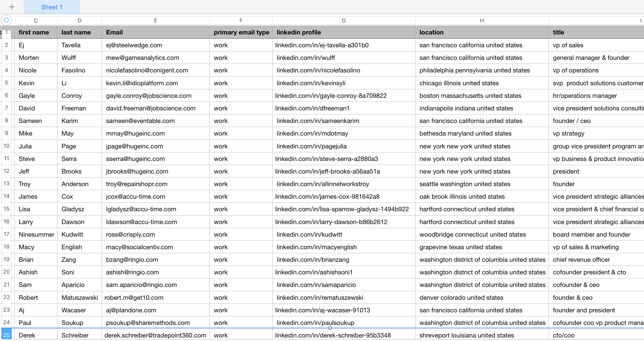This screenshot has width=644, height=341.
Task: Select row number 10
Action: [6, 146]
